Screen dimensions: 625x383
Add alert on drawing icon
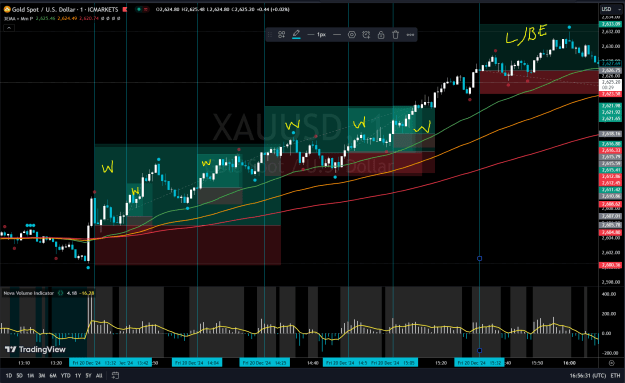(x=366, y=35)
